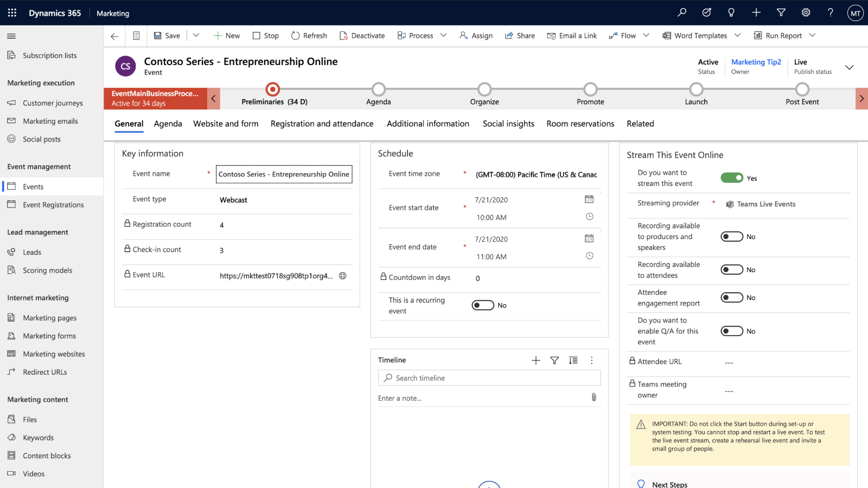This screenshot has width=868, height=488.
Task: Open the lightbulb assistant icon
Action: (x=731, y=12)
